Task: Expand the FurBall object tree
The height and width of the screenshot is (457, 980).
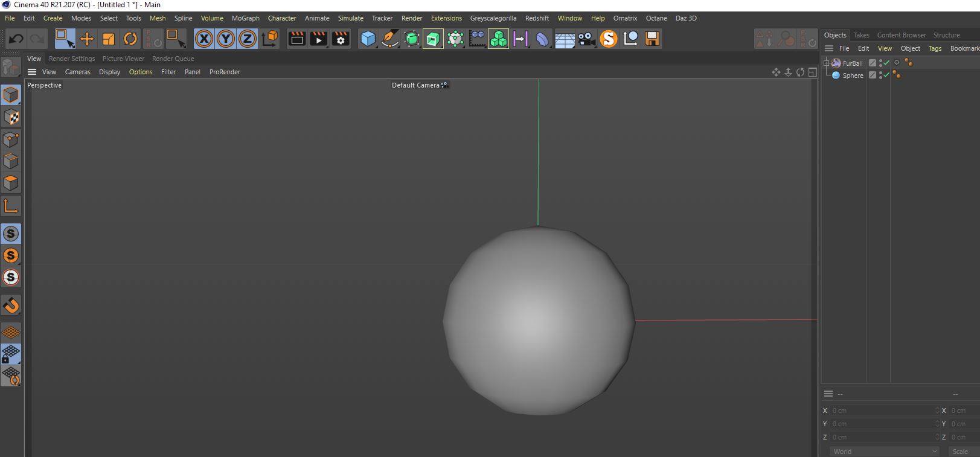Action: [x=826, y=63]
